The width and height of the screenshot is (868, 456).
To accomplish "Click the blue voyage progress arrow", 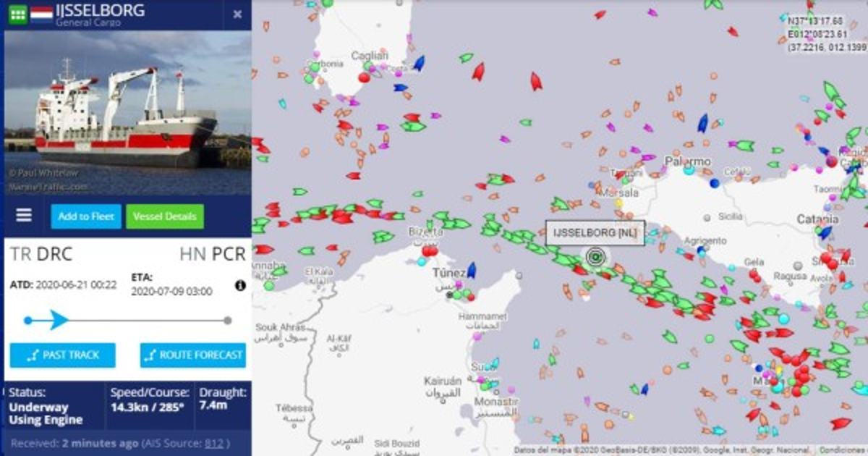I will 58,320.
